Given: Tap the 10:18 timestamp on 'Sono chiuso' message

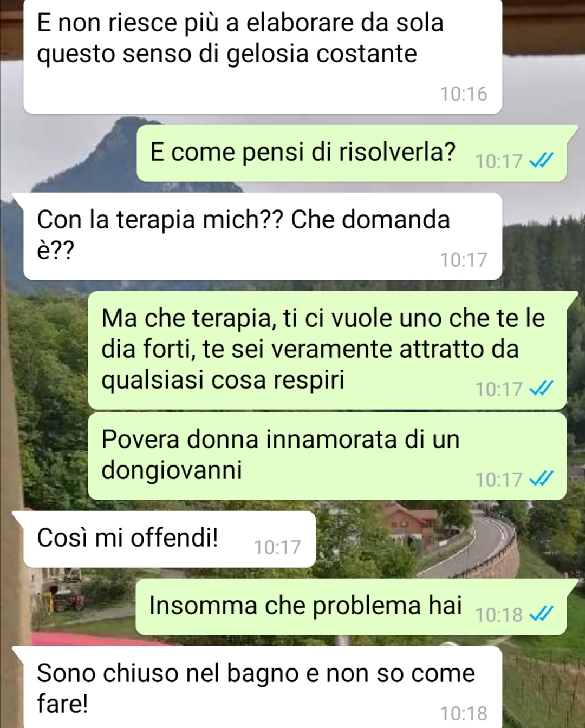Looking at the screenshot, I should click(x=464, y=713).
